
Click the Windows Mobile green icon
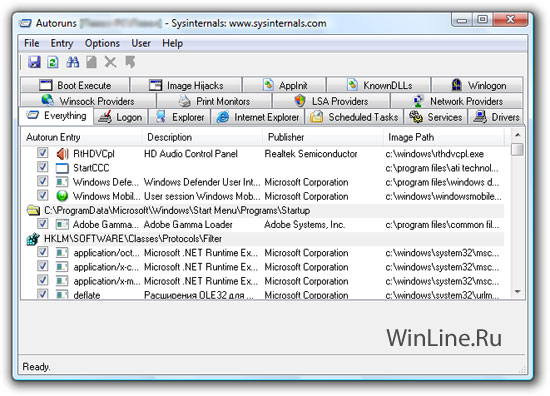click(62, 196)
